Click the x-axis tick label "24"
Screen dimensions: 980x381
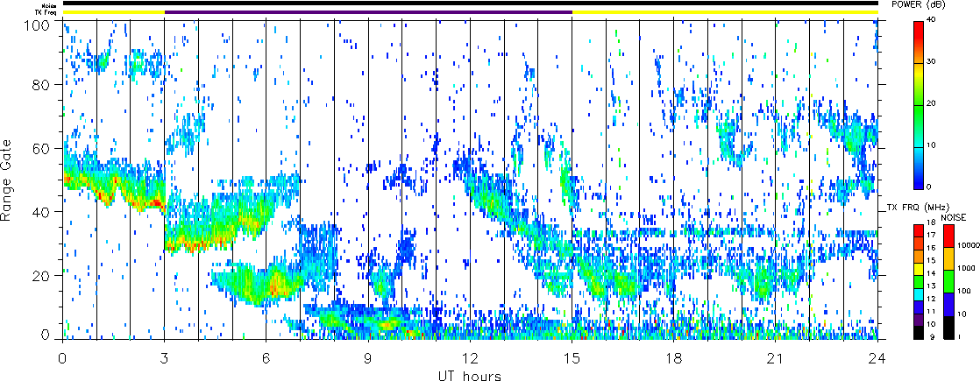[877, 358]
